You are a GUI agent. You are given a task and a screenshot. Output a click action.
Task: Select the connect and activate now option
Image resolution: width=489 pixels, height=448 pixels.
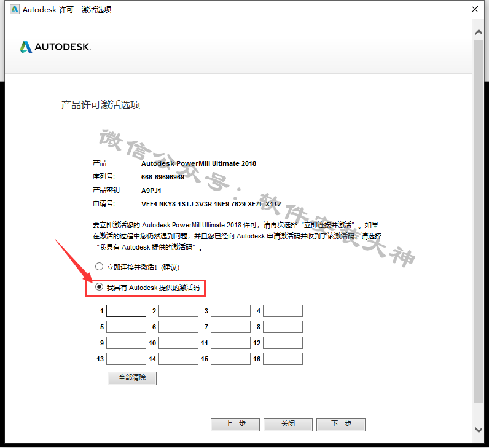[x=99, y=267]
